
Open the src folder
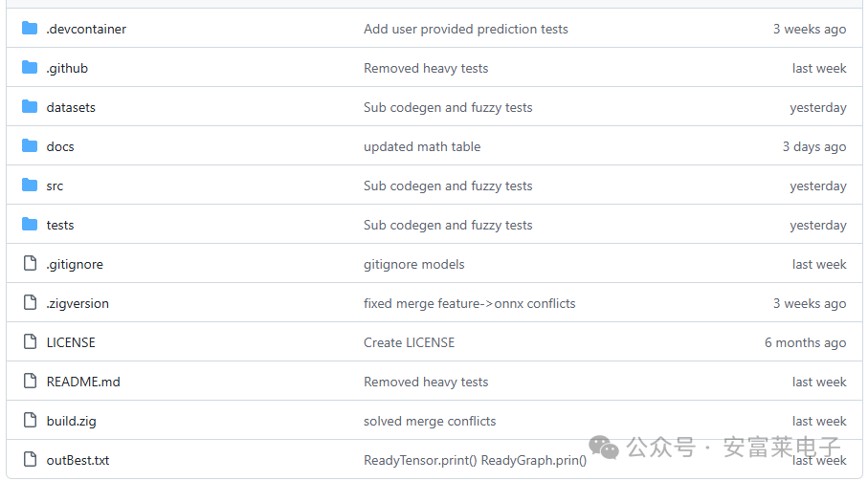55,186
